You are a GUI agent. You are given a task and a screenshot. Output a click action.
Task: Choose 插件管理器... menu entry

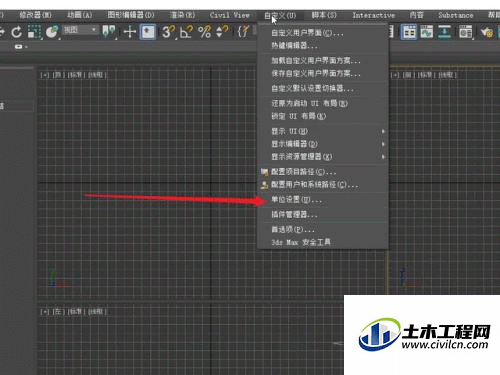click(323, 214)
